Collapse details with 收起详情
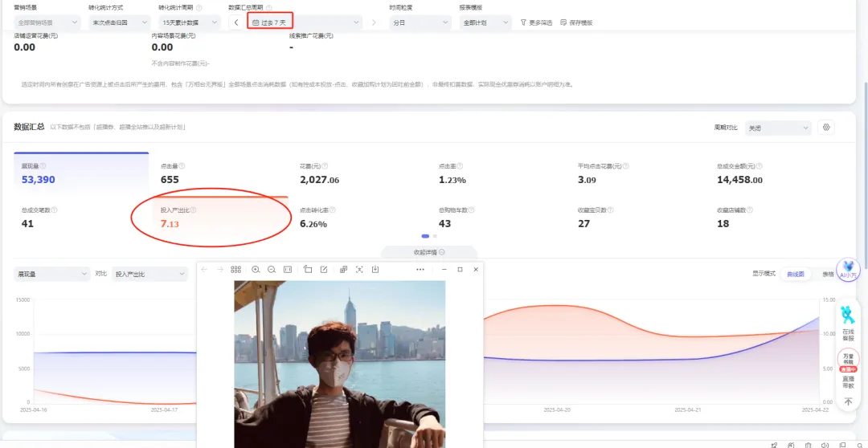Viewport: 868px width, 448px height. [x=429, y=252]
